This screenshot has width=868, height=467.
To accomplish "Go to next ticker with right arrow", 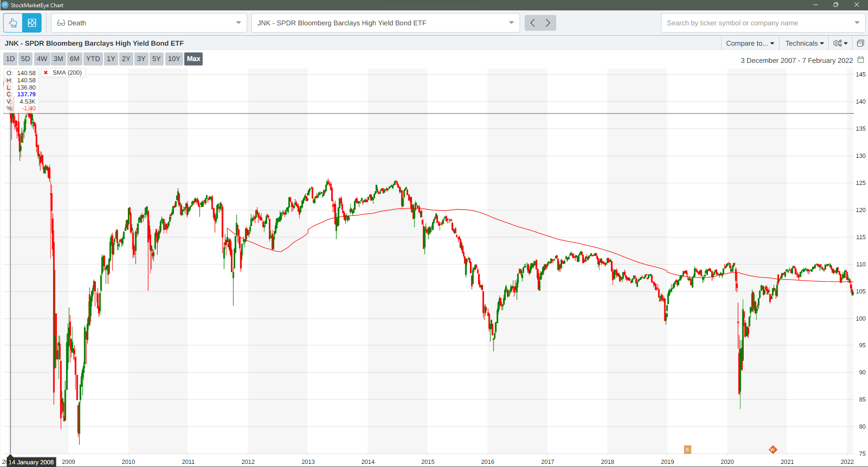I will (548, 23).
